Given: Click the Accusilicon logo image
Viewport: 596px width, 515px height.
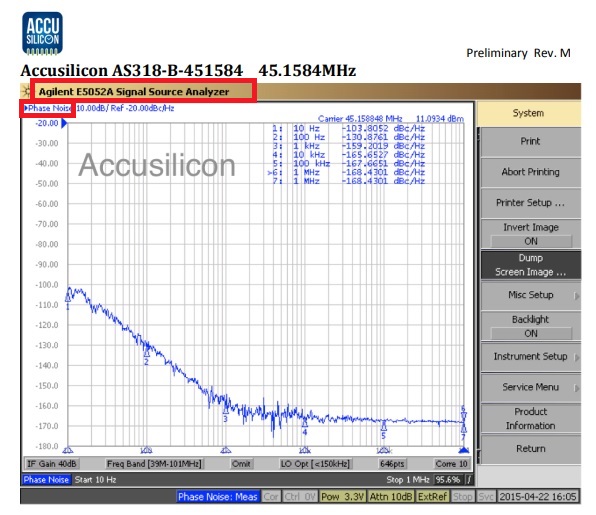Looking at the screenshot, I should tap(42, 33).
